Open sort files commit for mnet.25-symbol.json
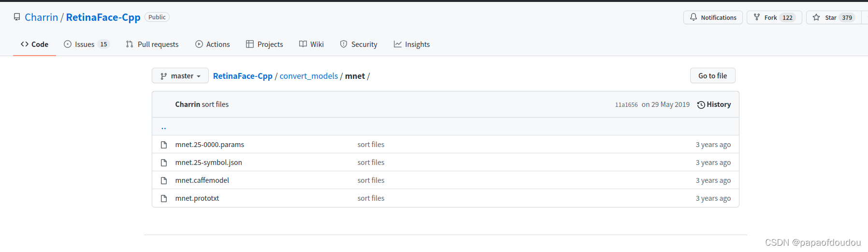The width and height of the screenshot is (868, 252). click(371, 163)
